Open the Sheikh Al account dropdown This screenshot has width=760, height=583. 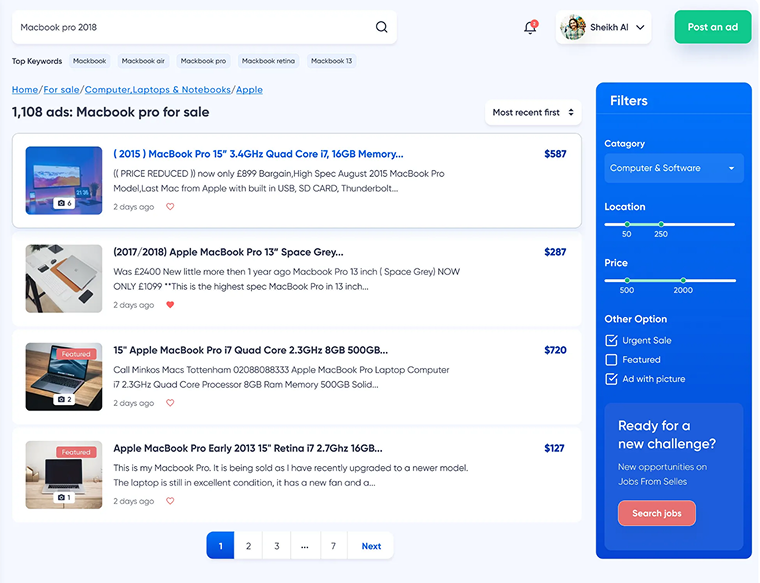(x=640, y=27)
